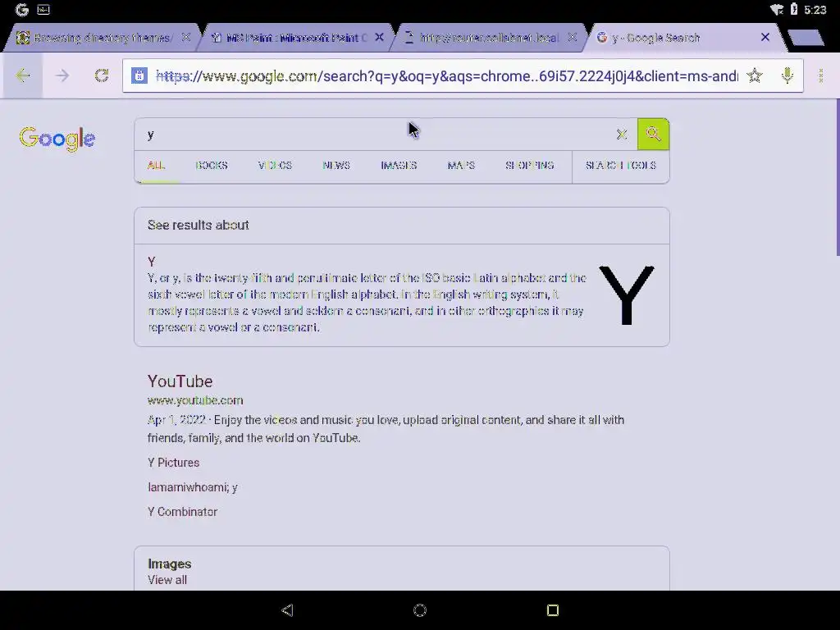Tap Android home circle button

(x=420, y=610)
